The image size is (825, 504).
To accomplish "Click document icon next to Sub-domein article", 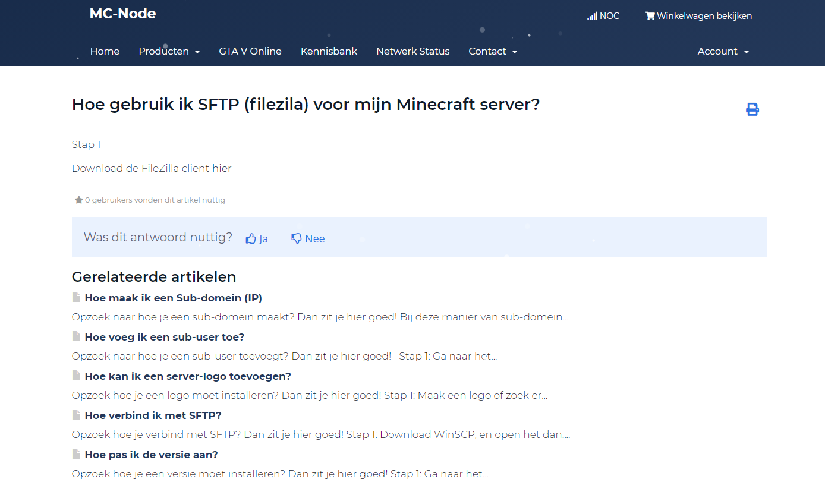I will pyautogui.click(x=76, y=297).
